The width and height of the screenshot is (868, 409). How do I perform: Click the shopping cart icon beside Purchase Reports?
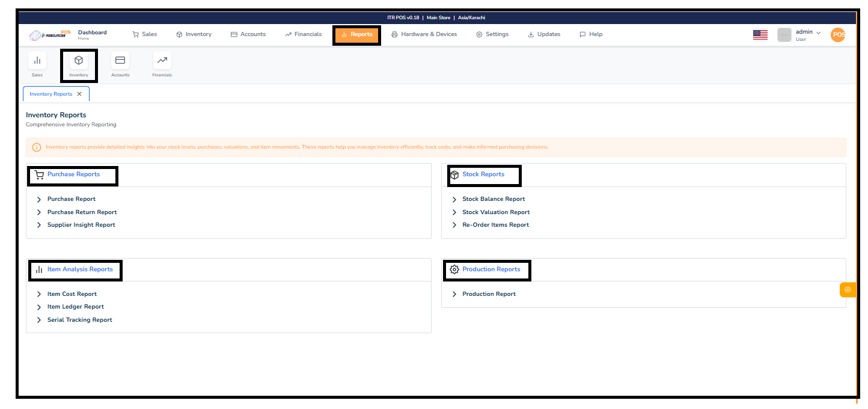pos(39,174)
